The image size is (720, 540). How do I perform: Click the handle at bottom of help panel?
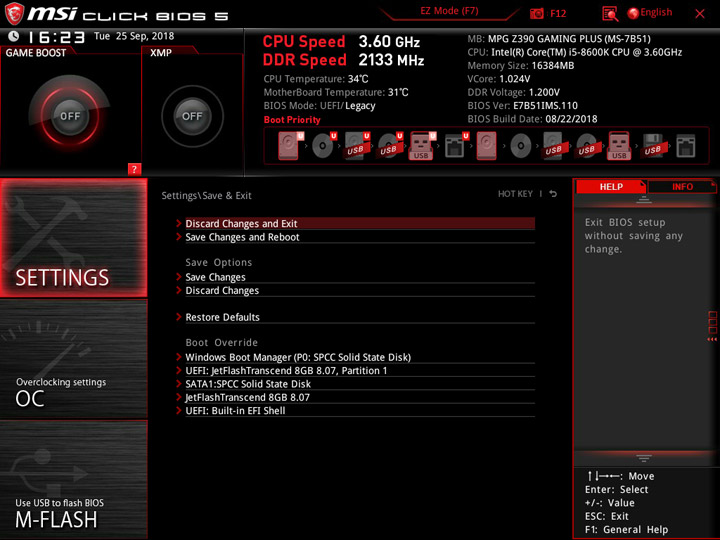pos(644,458)
